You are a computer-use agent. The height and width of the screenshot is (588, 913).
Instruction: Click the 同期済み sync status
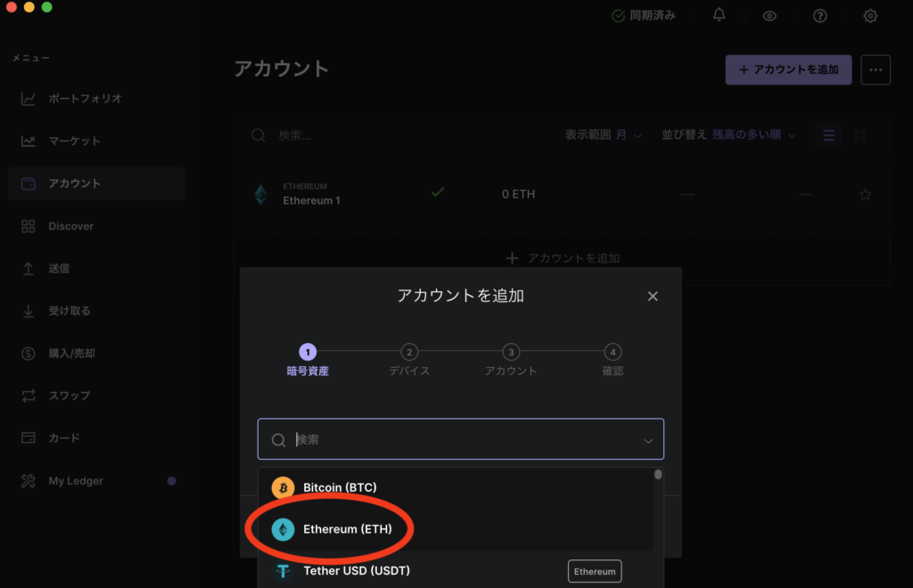[644, 16]
